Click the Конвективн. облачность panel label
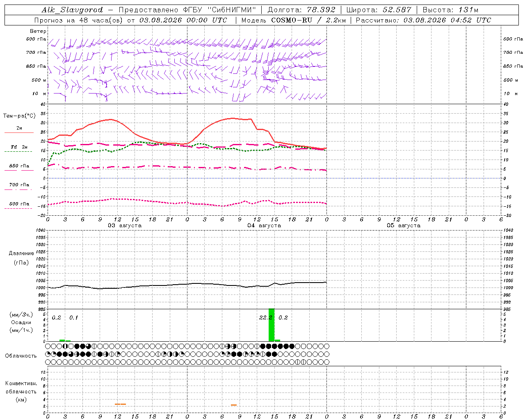Image resolution: width=525 pixels, height=420 pixels. pos(21,391)
